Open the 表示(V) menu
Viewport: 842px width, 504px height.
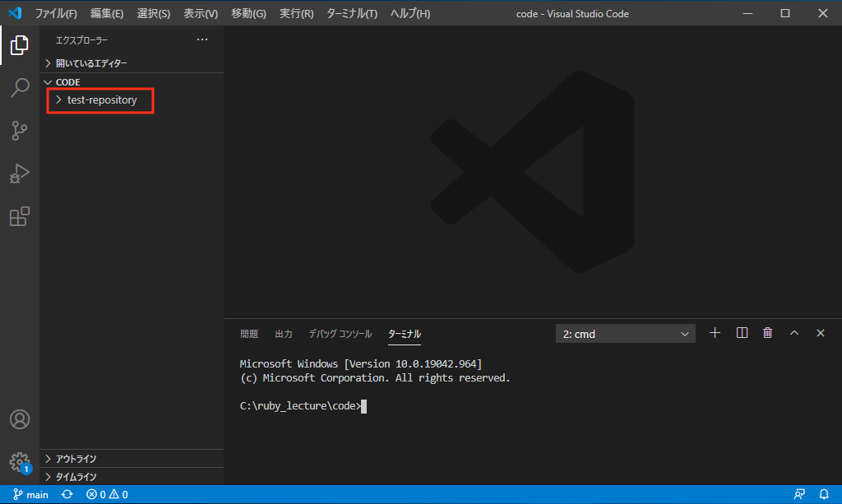(201, 13)
